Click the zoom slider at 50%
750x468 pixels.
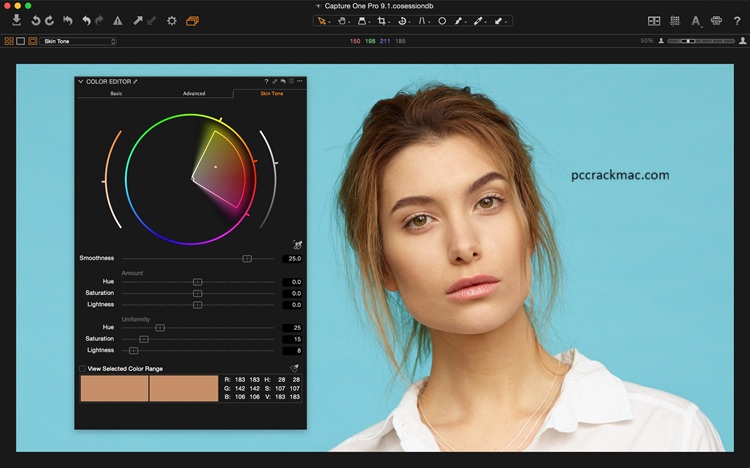coord(688,41)
